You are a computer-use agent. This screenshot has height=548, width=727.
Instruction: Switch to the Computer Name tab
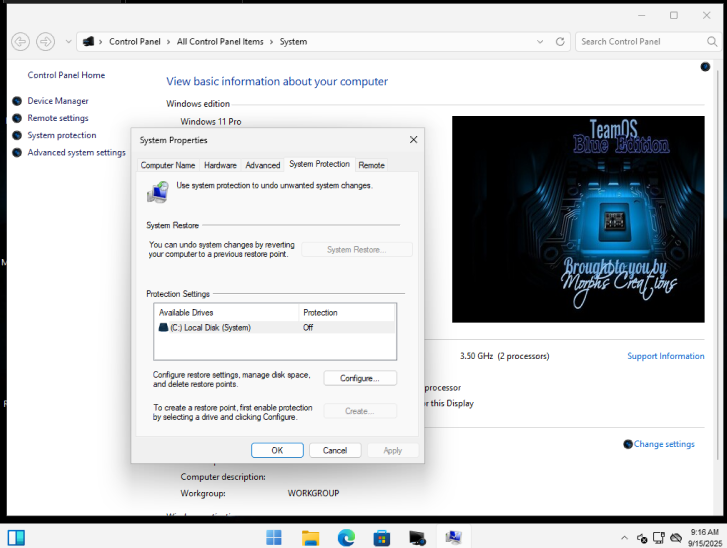pos(168,165)
